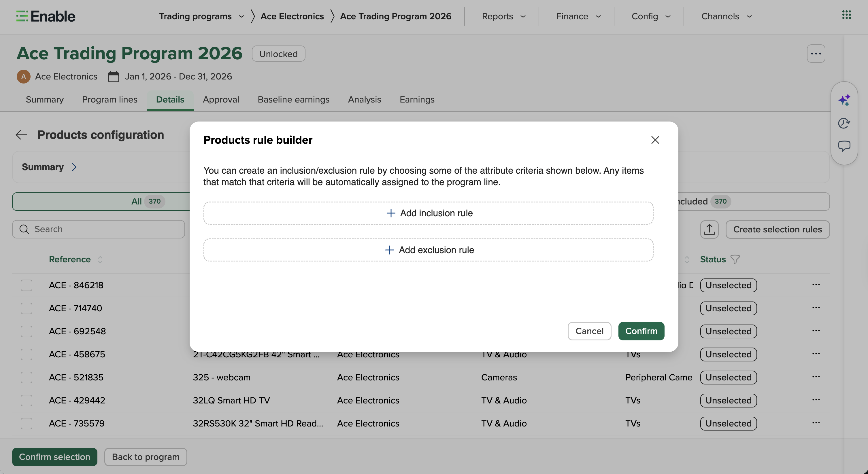Open the AI sparkle assistant

[x=844, y=100]
